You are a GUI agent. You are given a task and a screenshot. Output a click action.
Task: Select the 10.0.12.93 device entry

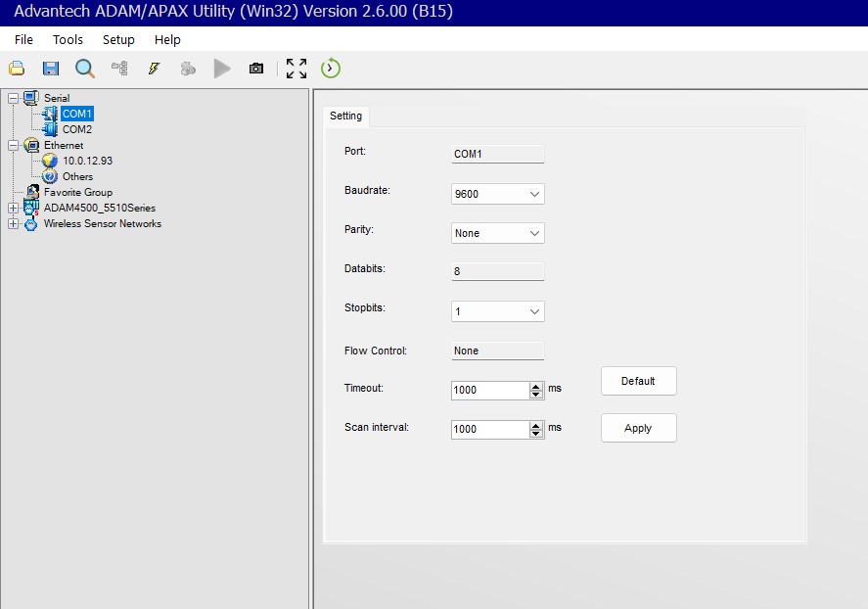click(x=87, y=161)
